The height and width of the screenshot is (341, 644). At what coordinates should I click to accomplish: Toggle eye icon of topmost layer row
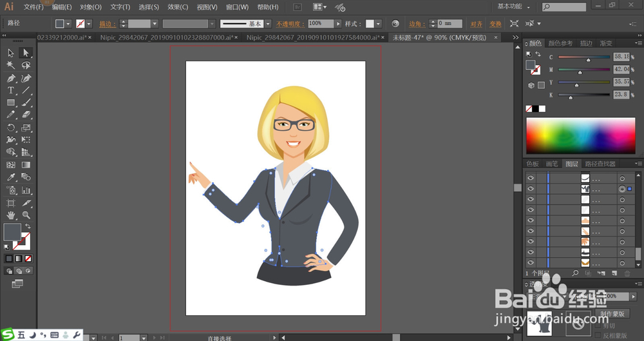[x=531, y=178]
